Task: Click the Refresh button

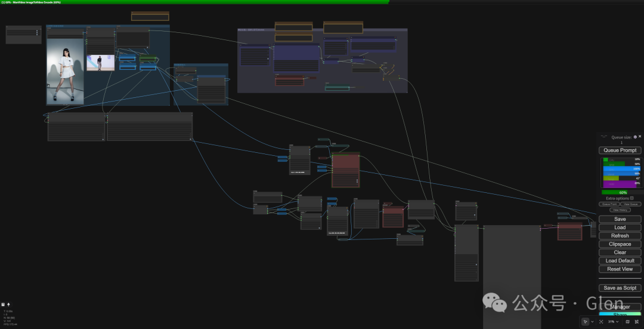Action: pyautogui.click(x=620, y=236)
